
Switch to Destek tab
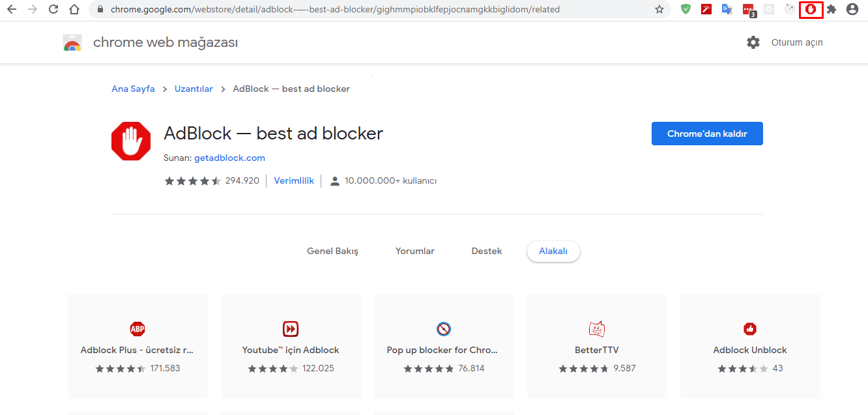[x=487, y=251]
